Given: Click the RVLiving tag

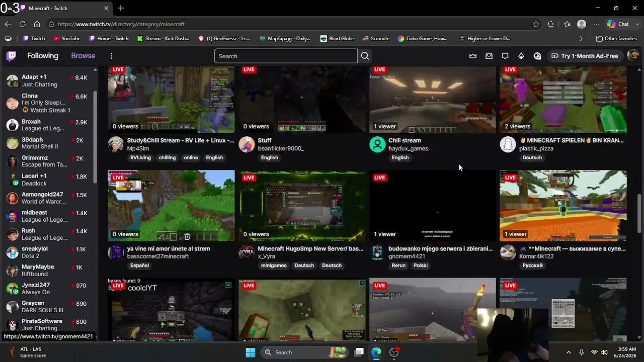Looking at the screenshot, I should pyautogui.click(x=140, y=158).
